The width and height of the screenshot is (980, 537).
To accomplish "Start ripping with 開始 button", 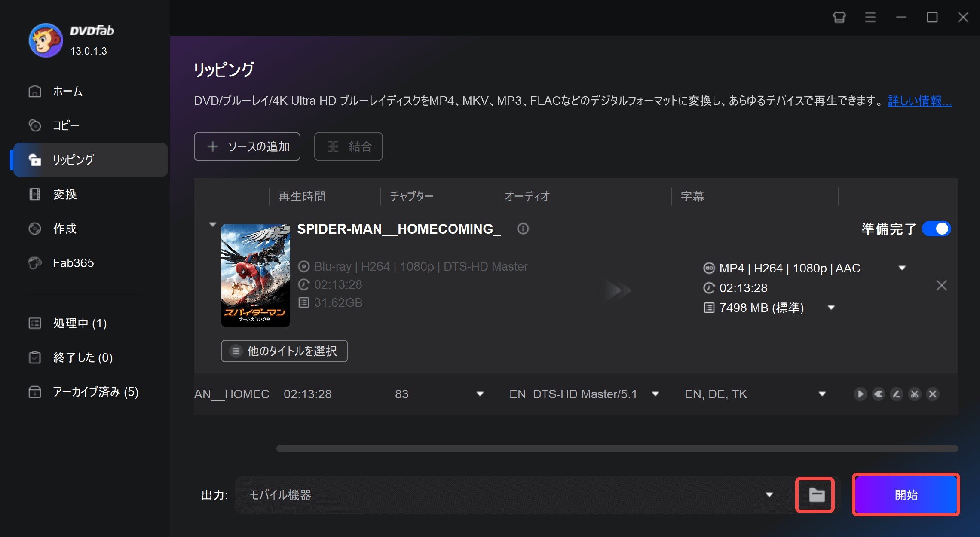I will pos(906,495).
